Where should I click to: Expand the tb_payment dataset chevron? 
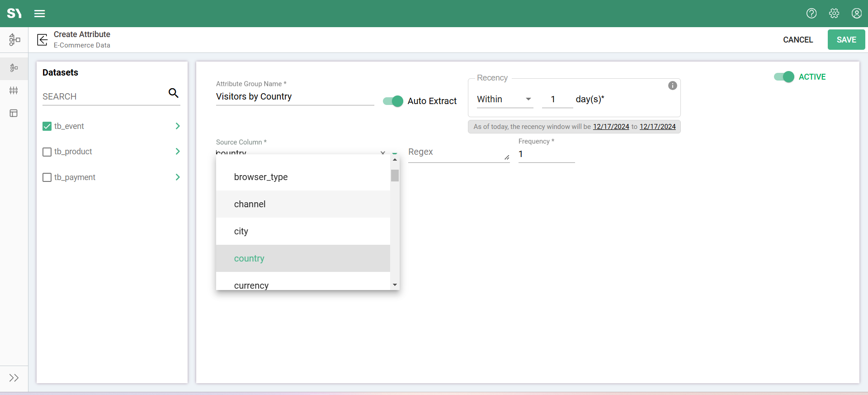coord(178,177)
